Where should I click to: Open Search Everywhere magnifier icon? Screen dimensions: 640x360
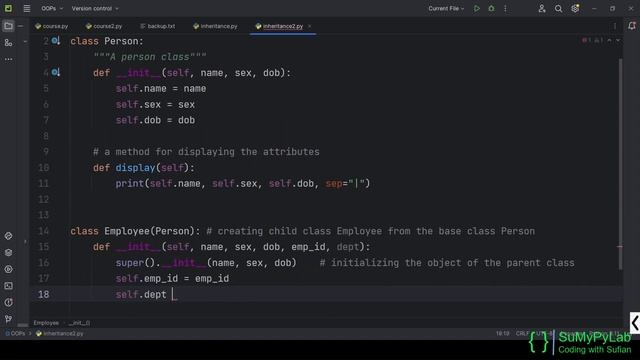pos(558,8)
